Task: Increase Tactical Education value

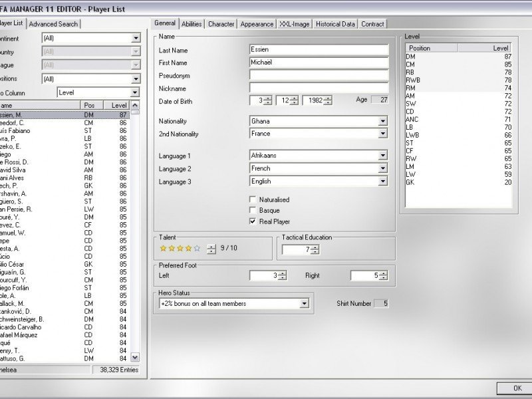Action: click(315, 247)
